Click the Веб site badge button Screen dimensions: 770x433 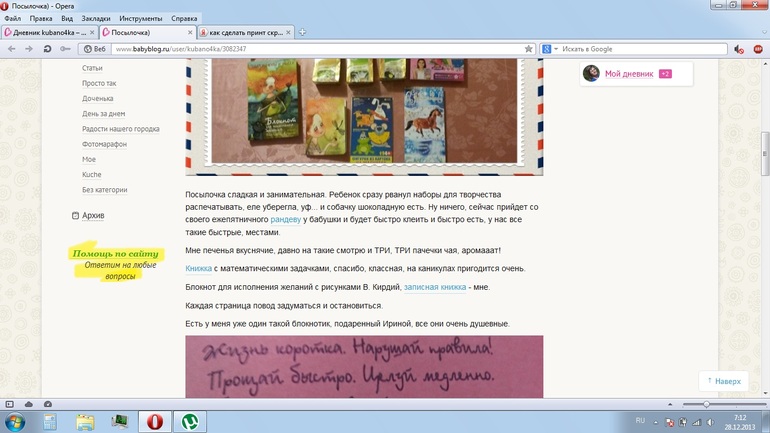[94, 49]
